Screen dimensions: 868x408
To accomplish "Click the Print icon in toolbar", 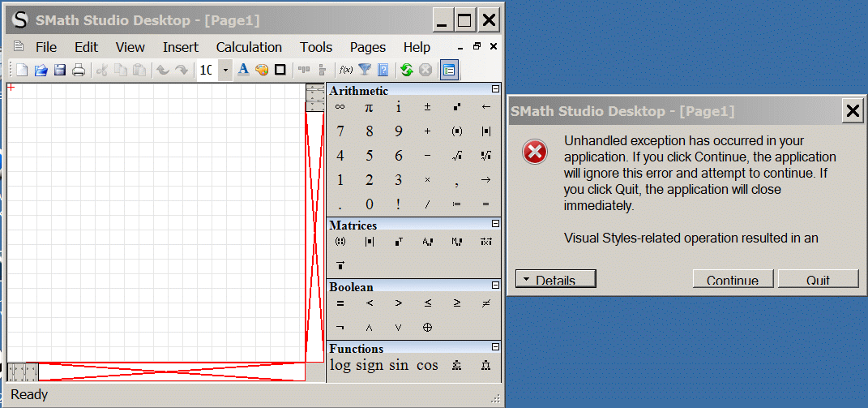I will click(x=79, y=71).
